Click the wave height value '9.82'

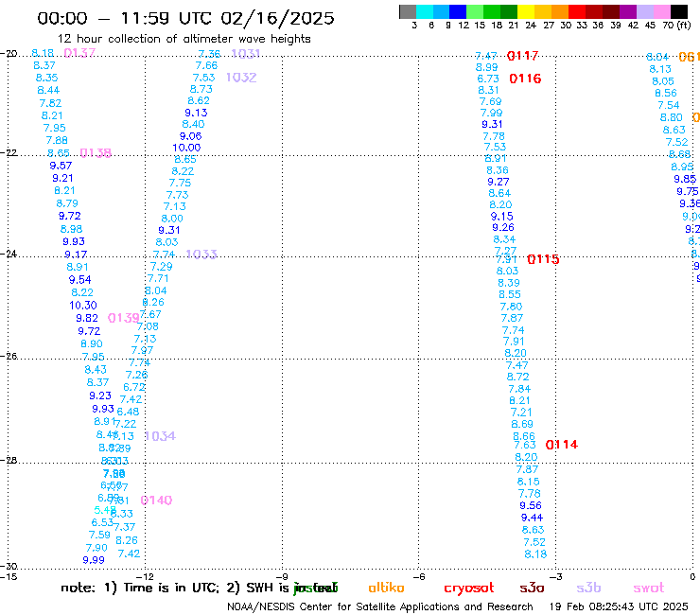87,318
